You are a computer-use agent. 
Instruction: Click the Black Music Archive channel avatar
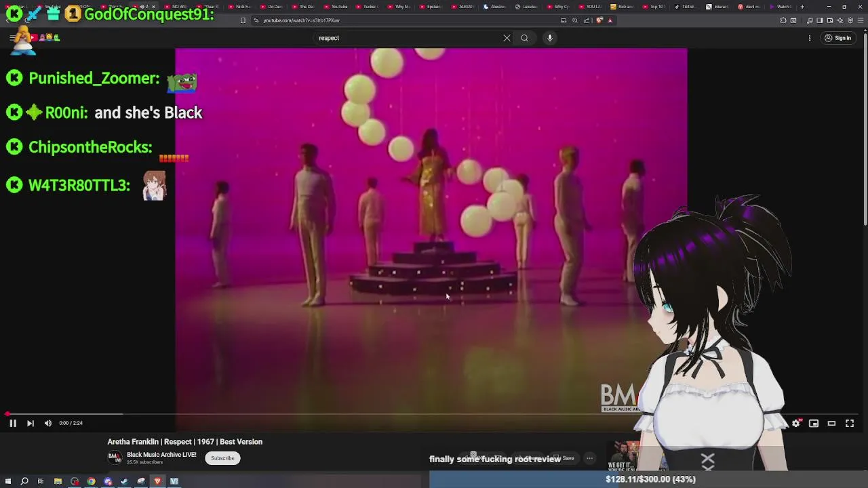pyautogui.click(x=115, y=458)
